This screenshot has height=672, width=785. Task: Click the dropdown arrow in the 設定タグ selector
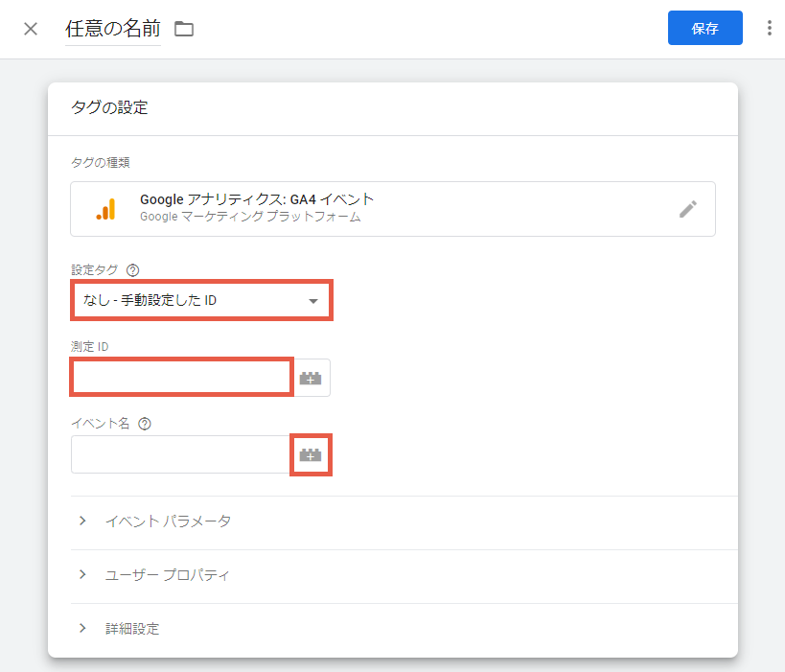[x=313, y=301]
